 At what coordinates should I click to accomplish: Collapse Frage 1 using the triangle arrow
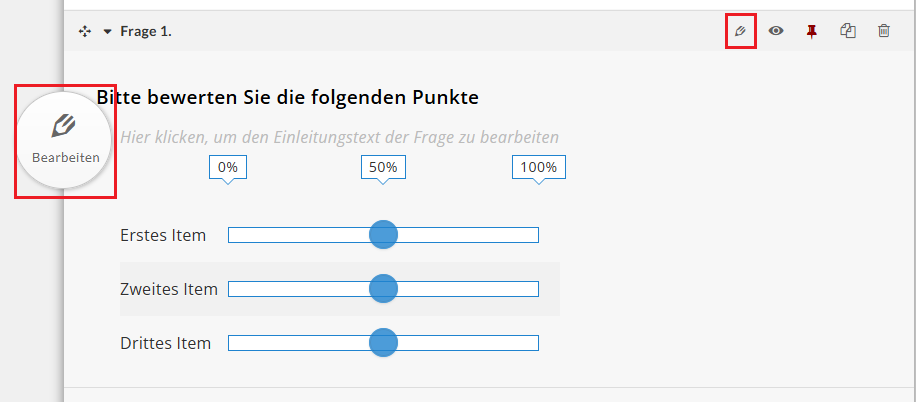[107, 32]
